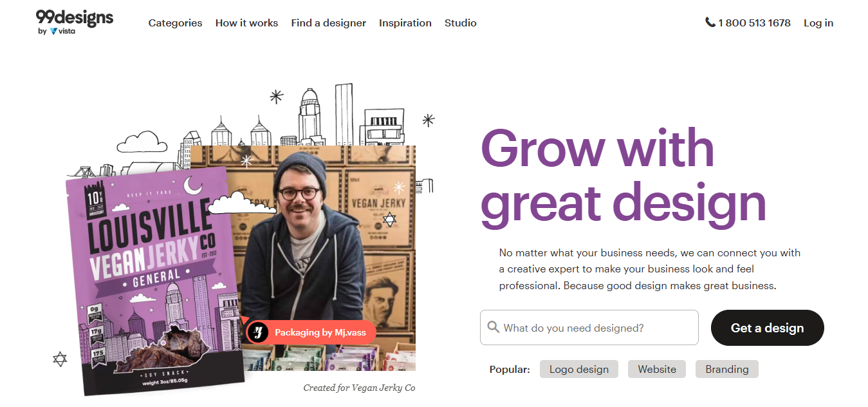Select the Website popular tag

click(x=657, y=369)
